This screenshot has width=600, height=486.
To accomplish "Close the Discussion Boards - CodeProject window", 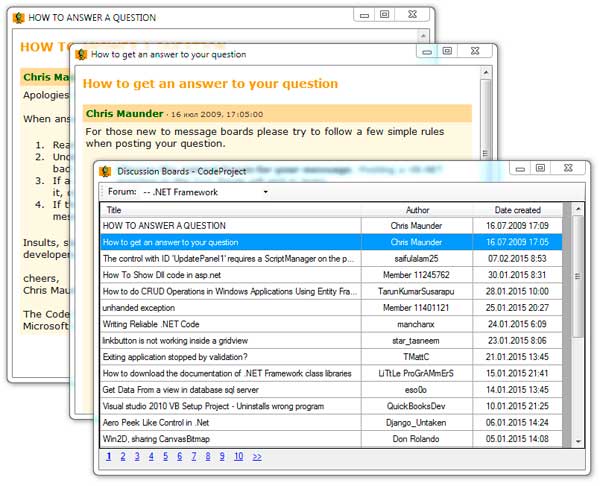I will 568,168.
